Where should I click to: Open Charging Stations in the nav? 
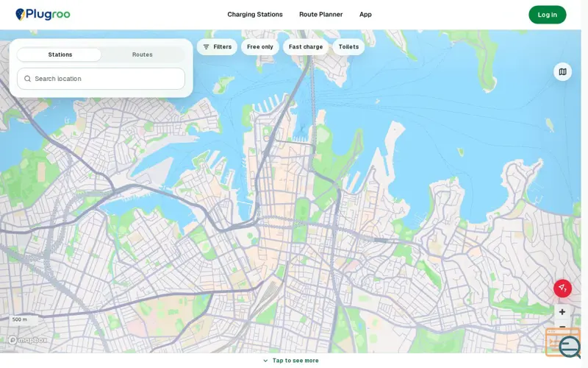pos(255,14)
